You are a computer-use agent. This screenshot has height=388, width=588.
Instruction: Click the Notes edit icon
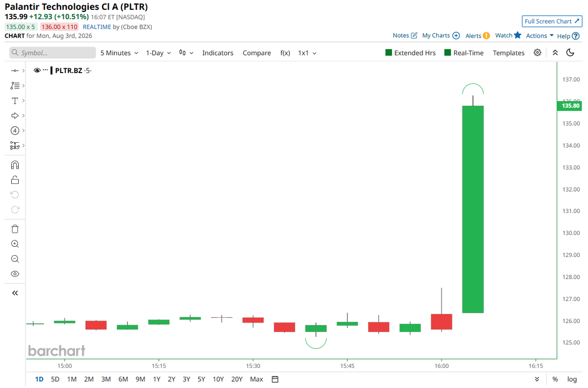[x=414, y=35]
